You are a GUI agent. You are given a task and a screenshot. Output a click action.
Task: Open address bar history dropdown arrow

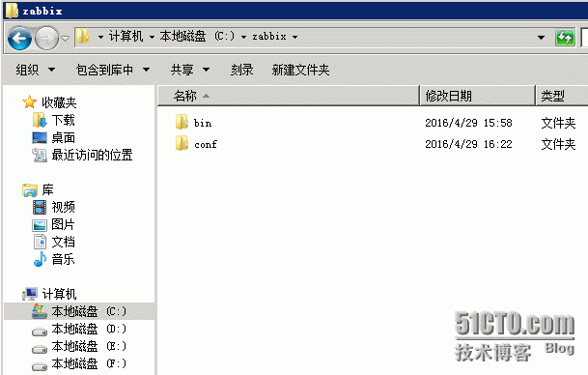point(541,37)
